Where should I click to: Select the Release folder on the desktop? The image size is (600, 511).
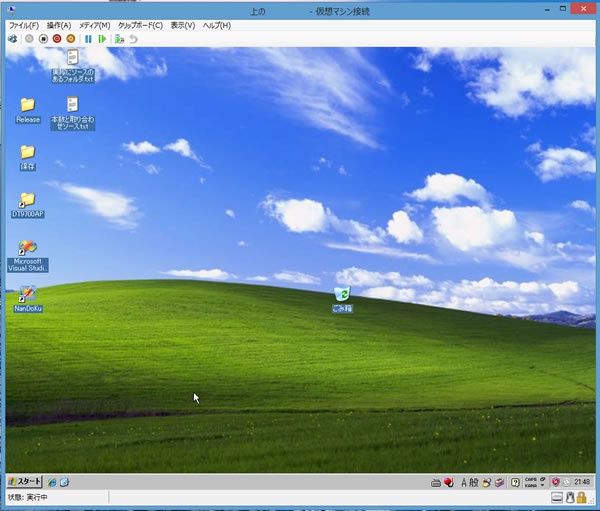[x=28, y=110]
